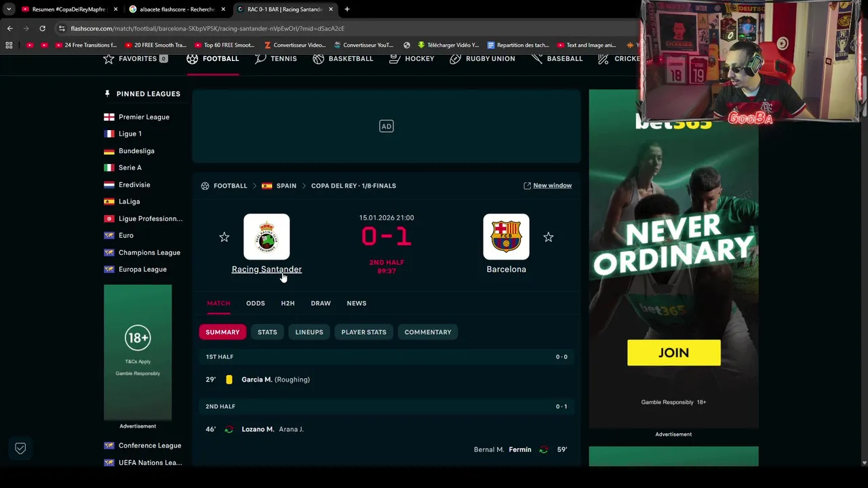868x488 pixels.
Task: Reload the current page
Action: [42, 28]
